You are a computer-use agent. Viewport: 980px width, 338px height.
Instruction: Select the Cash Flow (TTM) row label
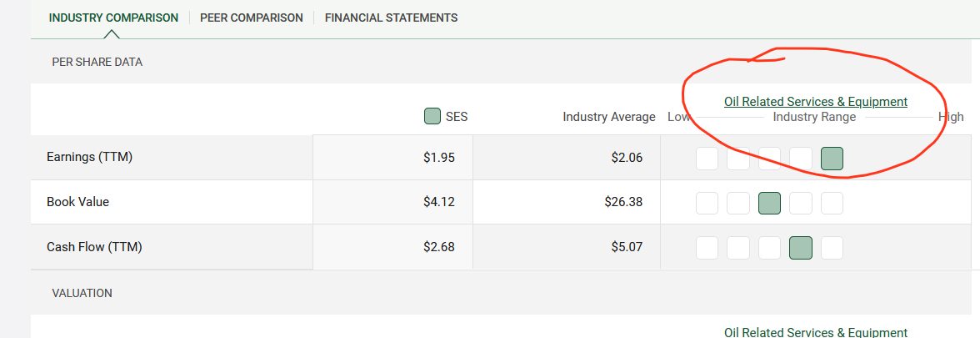point(94,247)
